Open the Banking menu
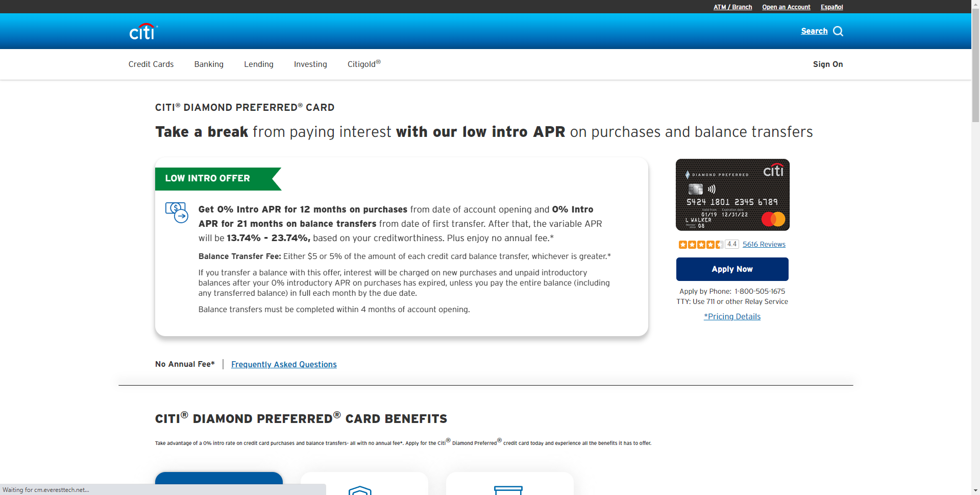Screen dimensions: 980x495 209,64
